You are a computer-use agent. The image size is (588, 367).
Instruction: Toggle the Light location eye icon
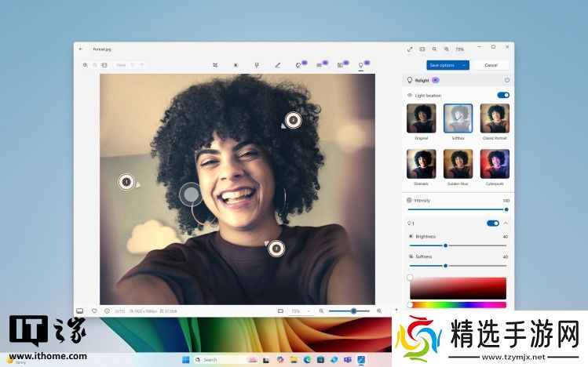[410, 95]
